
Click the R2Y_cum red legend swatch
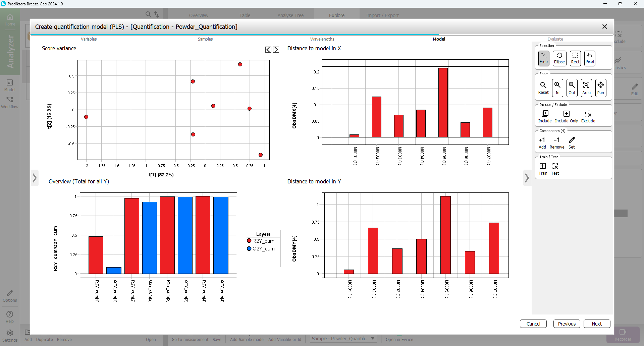249,241
